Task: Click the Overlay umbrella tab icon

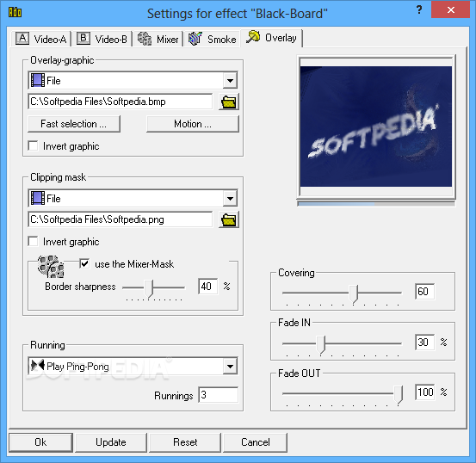Action: (253, 37)
